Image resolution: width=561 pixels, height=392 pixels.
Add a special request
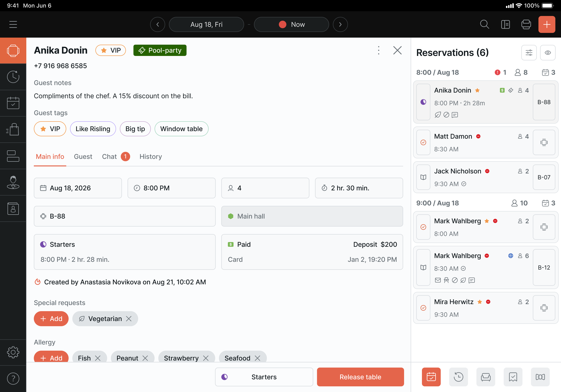pos(51,319)
